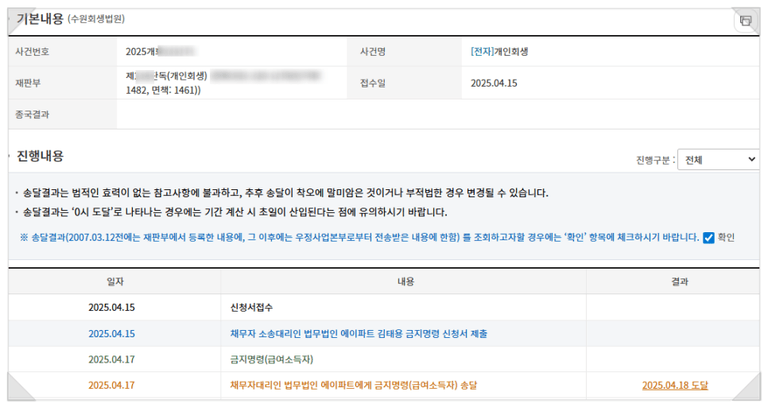
Task: Click the 접수일 value 2025.04.15
Action: [x=493, y=83]
